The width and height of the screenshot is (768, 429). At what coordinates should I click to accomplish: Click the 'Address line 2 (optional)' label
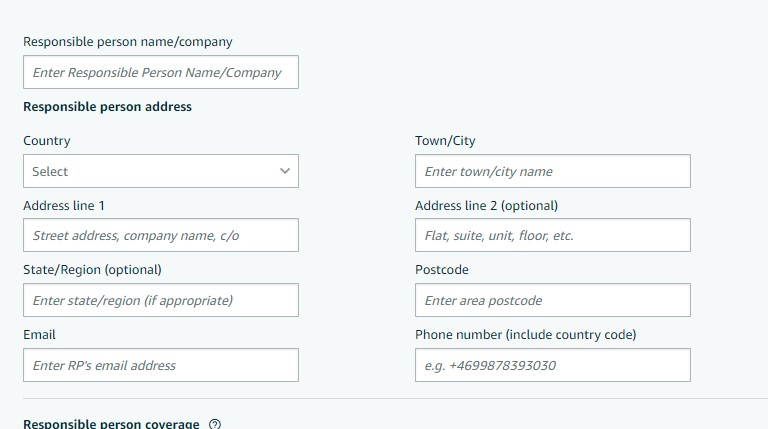click(486, 206)
